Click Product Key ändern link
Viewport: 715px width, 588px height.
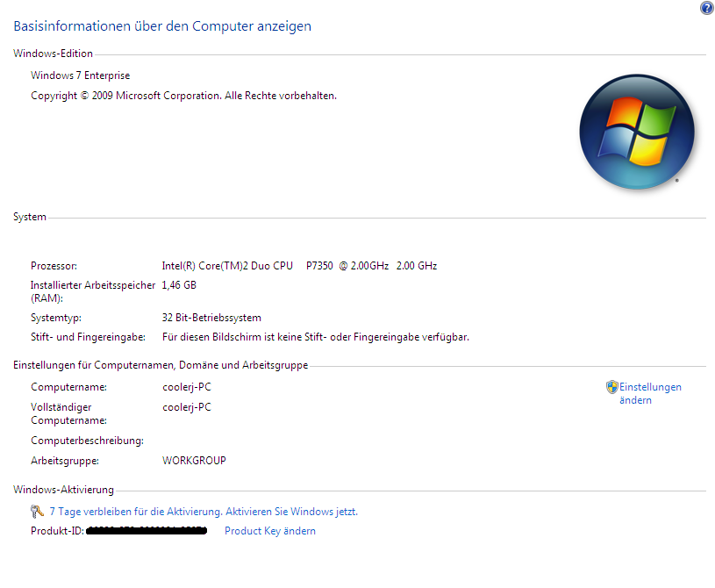270,531
